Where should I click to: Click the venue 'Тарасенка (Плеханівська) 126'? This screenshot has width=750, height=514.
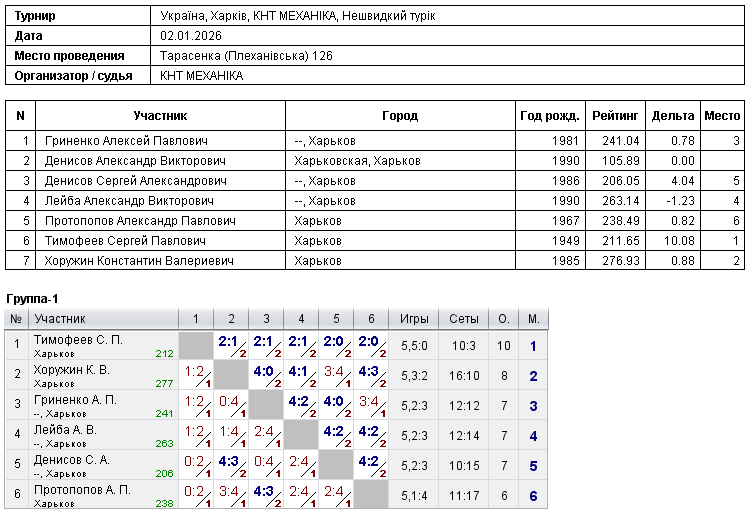[246, 56]
